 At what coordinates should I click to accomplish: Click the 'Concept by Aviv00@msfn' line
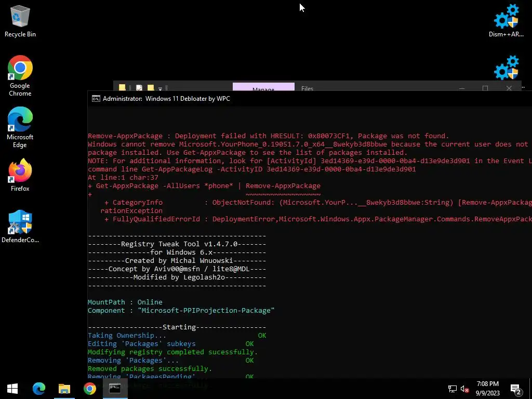pyautogui.click(x=177, y=269)
